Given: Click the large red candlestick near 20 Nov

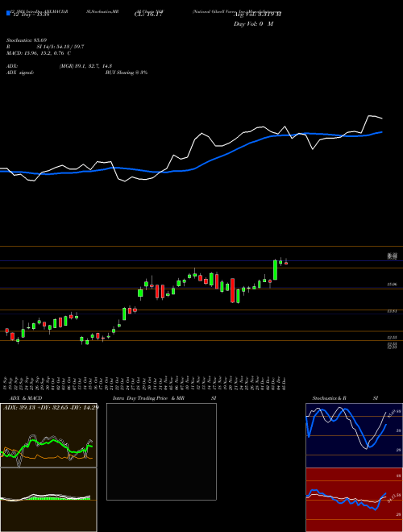Looking at the screenshot, I should point(233,290).
